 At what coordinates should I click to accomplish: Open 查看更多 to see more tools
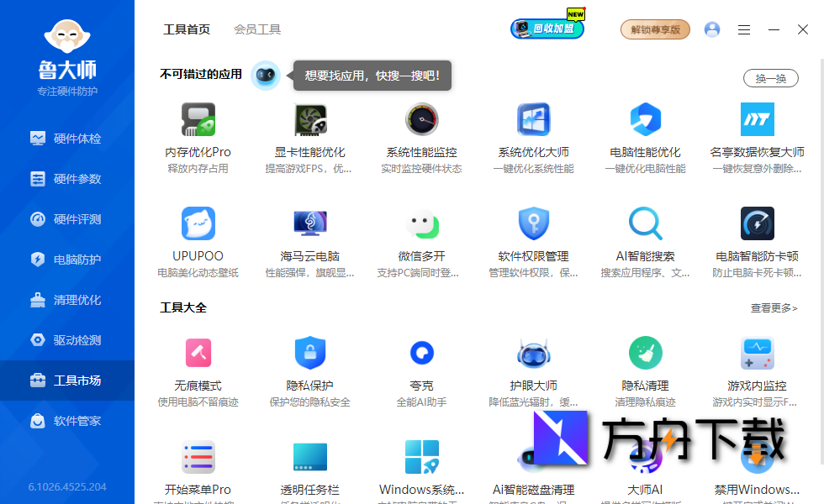pyautogui.click(x=773, y=307)
